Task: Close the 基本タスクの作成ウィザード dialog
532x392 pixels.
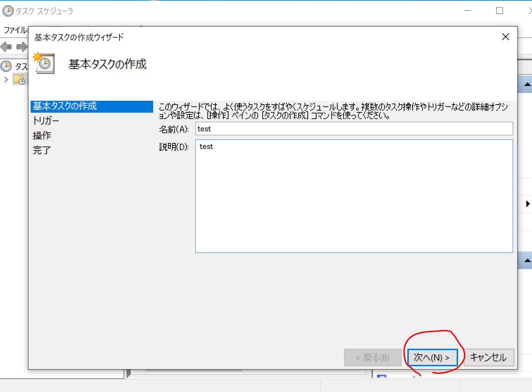Action: coord(505,37)
